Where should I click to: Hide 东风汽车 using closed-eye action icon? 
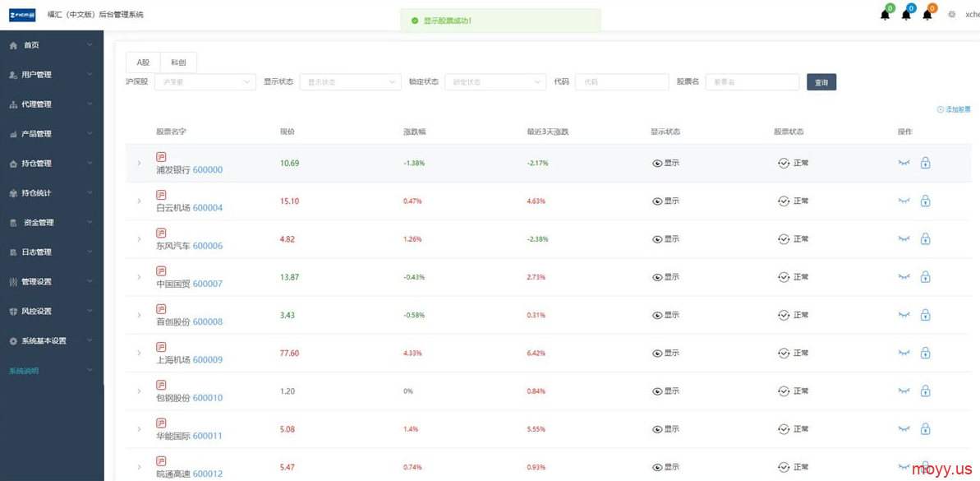[904, 239]
